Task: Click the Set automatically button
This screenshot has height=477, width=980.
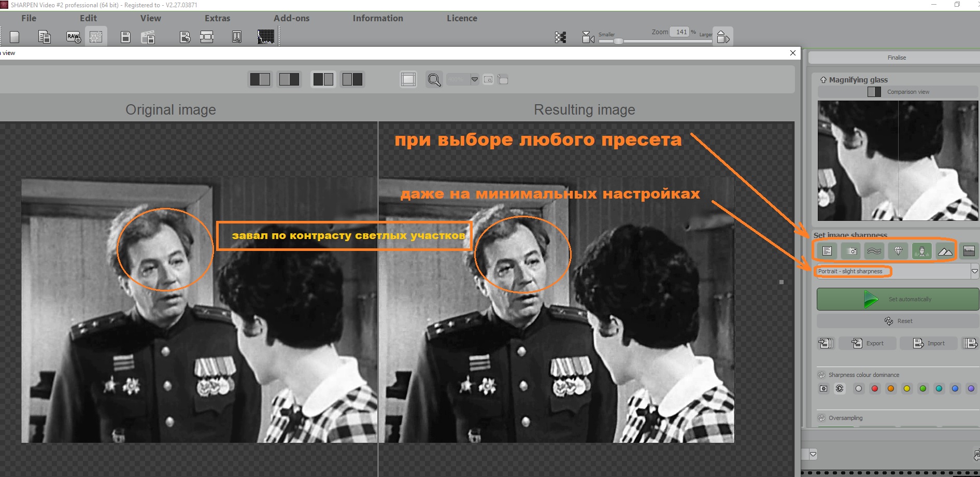Action: tap(897, 299)
